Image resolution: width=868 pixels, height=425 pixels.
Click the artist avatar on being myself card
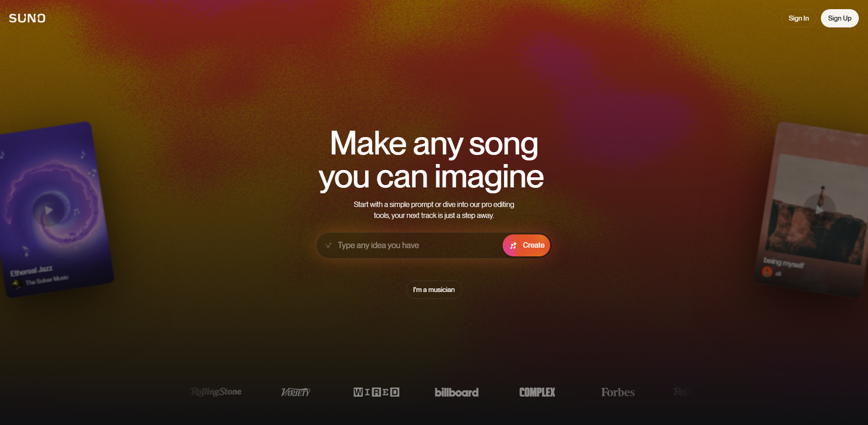pyautogui.click(x=767, y=271)
